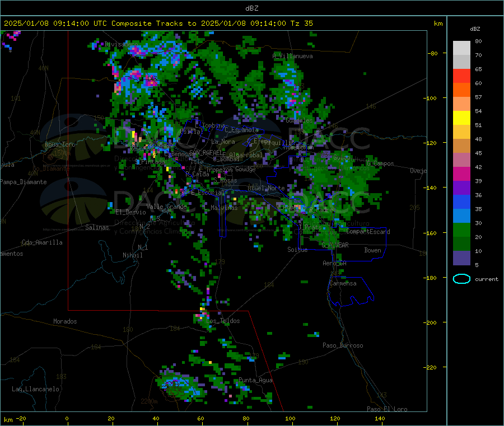This screenshot has width=504, height=426.
Task: Select the Paso_Barroso label
Action: coord(343,345)
